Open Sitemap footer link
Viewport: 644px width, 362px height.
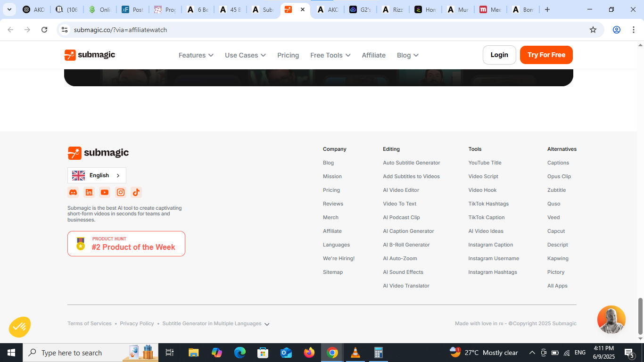(333, 272)
